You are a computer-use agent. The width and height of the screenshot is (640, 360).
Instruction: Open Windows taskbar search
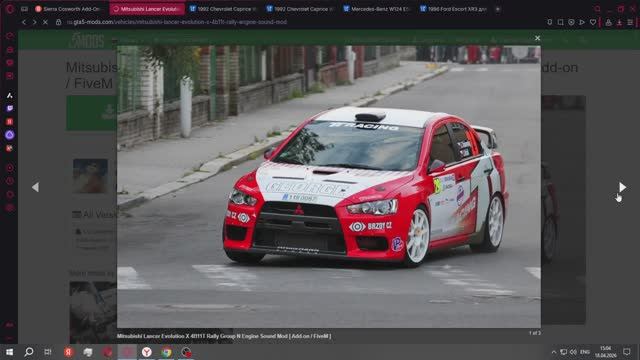click(x=29, y=352)
